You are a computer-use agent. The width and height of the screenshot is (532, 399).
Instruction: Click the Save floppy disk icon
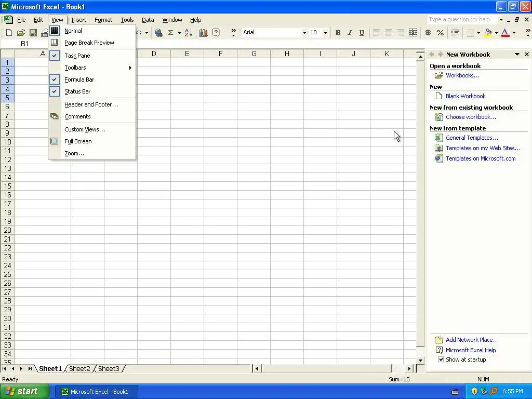(x=33, y=33)
